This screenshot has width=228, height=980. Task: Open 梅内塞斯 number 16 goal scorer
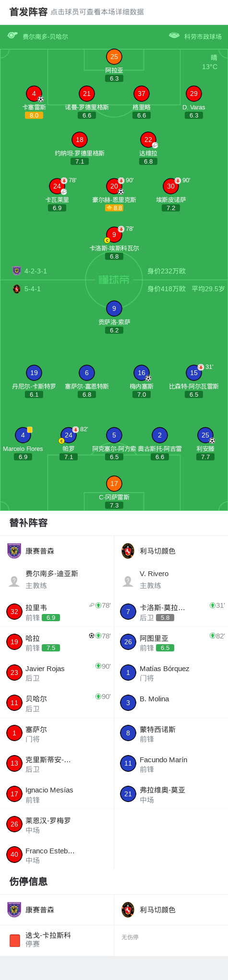pos(142,373)
